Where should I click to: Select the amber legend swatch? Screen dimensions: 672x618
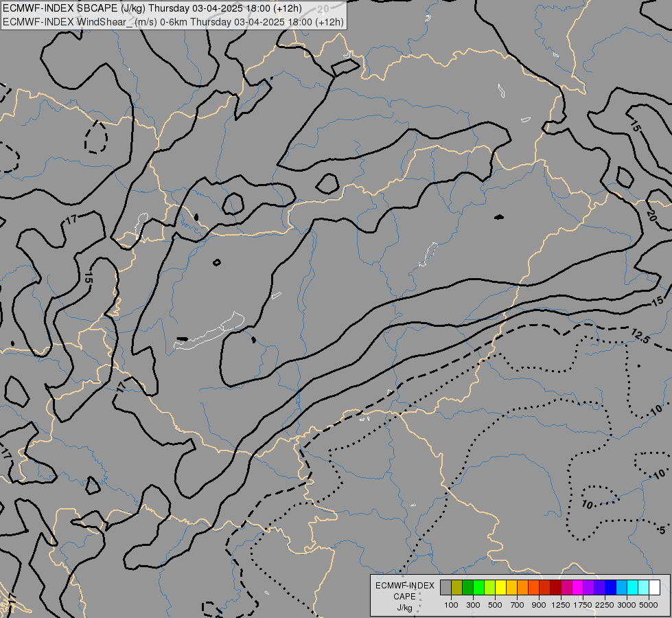[511, 587]
